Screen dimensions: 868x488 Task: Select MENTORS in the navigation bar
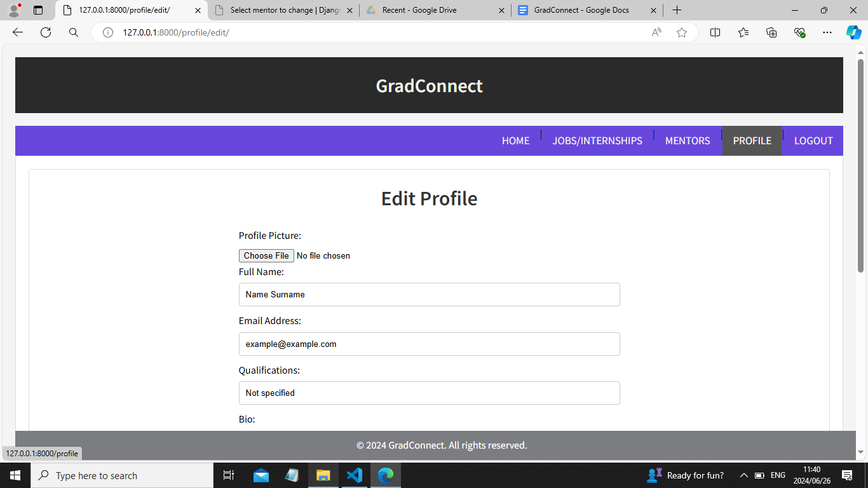point(687,140)
